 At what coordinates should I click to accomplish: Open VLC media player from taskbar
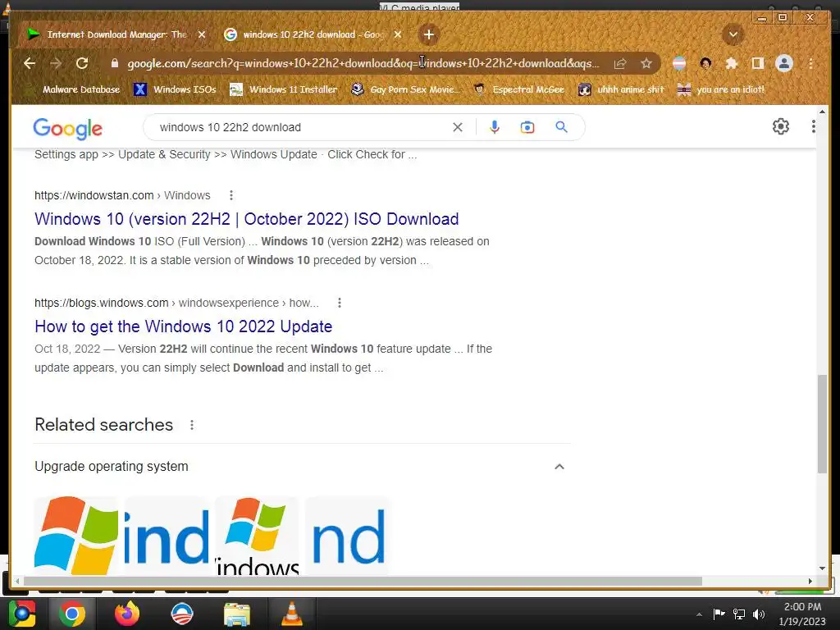point(291,614)
